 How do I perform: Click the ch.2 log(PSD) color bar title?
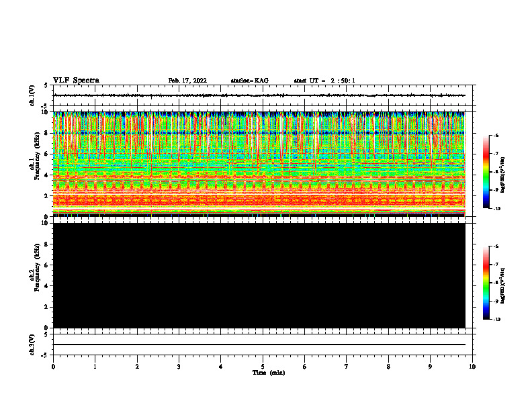pos(503,286)
